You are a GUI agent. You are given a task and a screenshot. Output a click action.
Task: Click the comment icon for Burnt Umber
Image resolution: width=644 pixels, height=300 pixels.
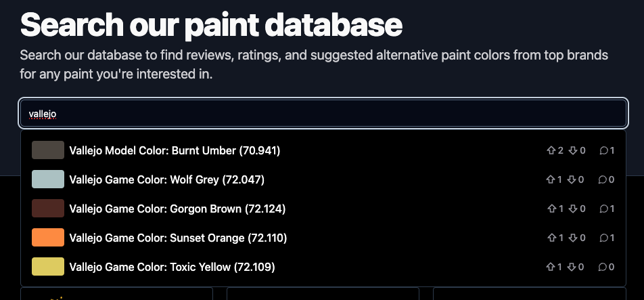(603, 150)
